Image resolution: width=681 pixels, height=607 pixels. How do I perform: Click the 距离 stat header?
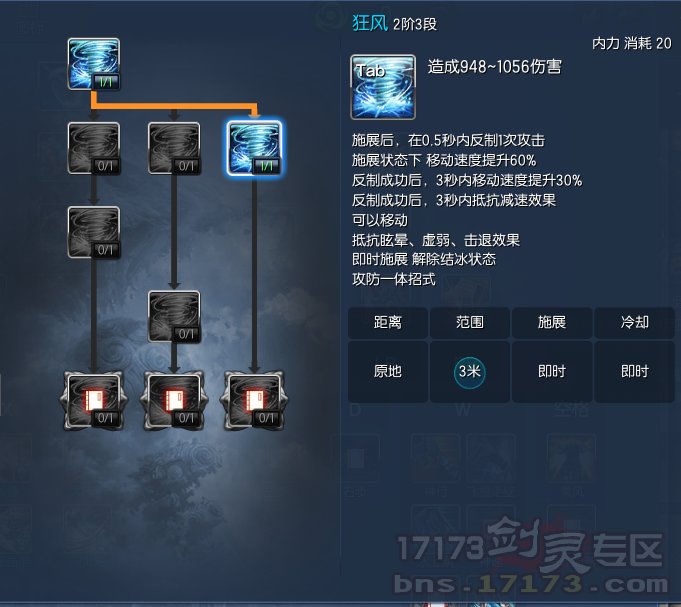point(388,323)
